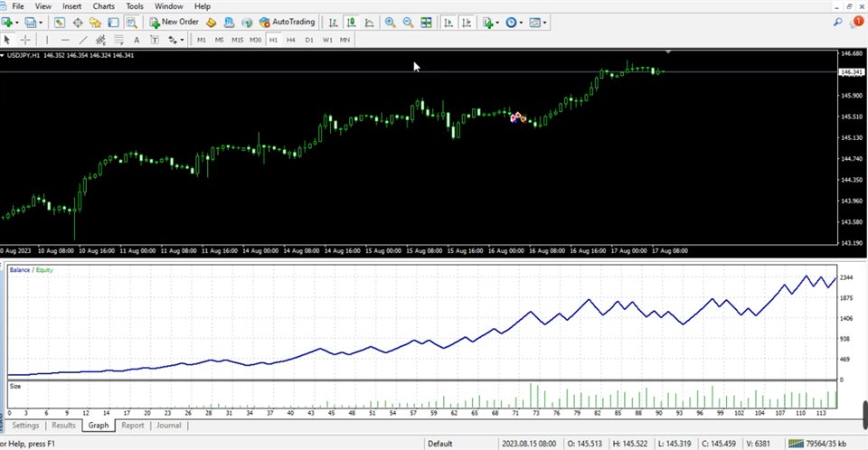Viewport: 868px width, 450px height.
Task: Click the Default profile status entry
Action: pyautogui.click(x=440, y=444)
